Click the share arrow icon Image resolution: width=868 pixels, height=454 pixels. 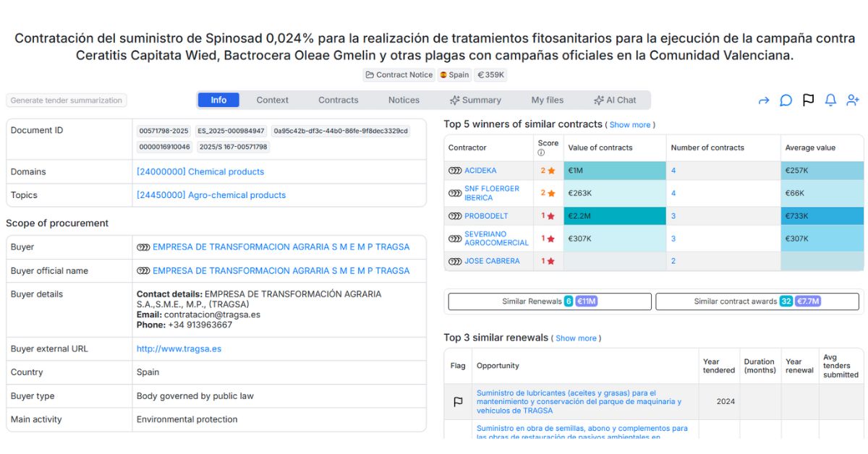764,100
